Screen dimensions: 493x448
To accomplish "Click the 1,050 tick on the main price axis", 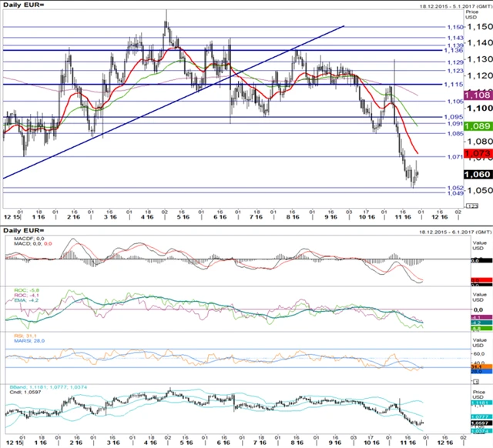I will pos(479,190).
